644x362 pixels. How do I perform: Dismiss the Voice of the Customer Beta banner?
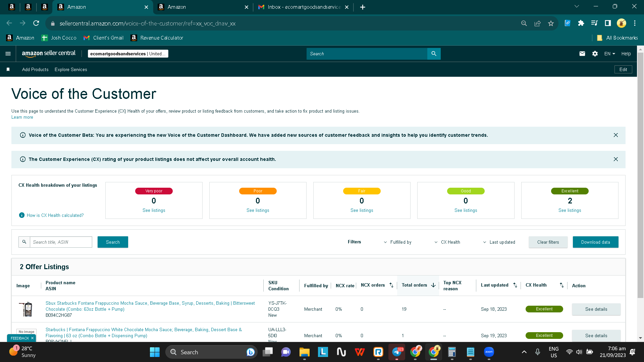point(616,135)
